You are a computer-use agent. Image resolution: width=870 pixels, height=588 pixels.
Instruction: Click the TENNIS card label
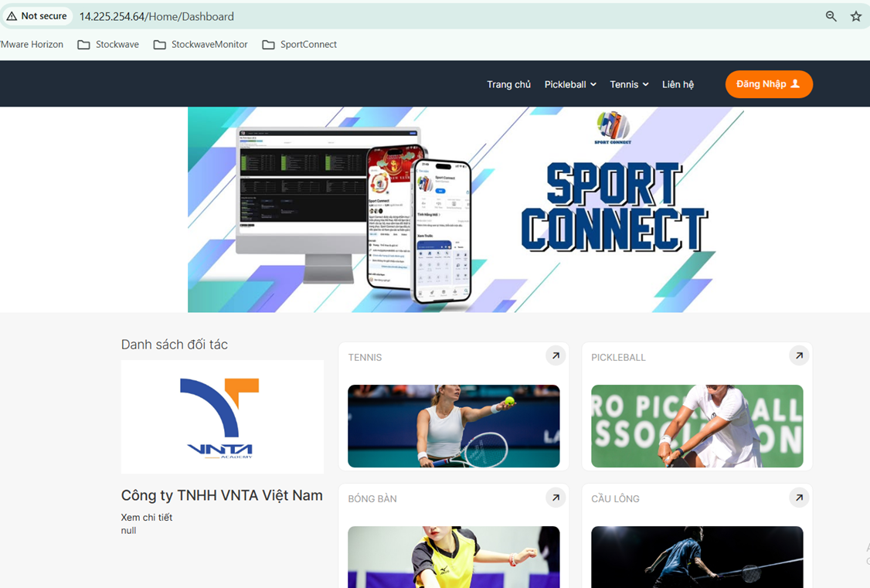point(365,358)
